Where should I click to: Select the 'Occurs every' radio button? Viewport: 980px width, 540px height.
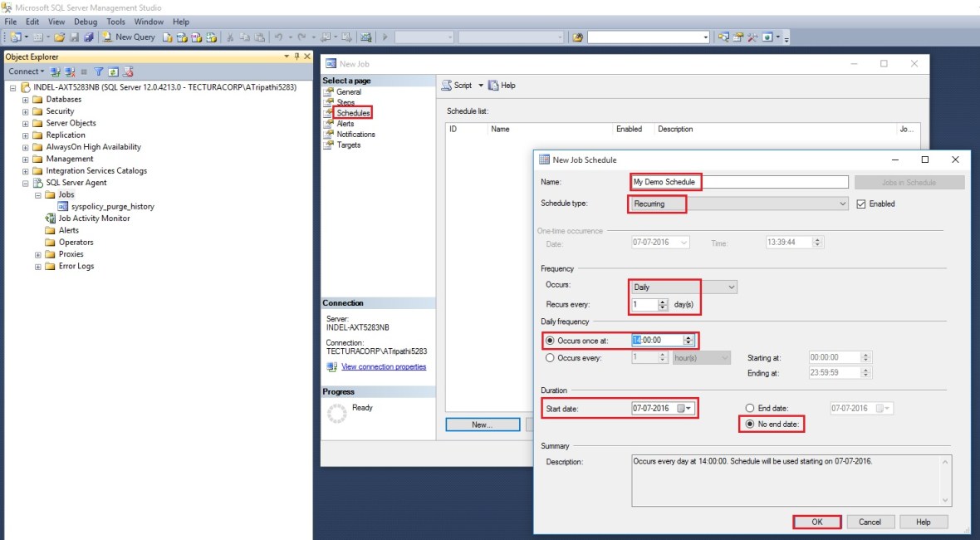(550, 358)
